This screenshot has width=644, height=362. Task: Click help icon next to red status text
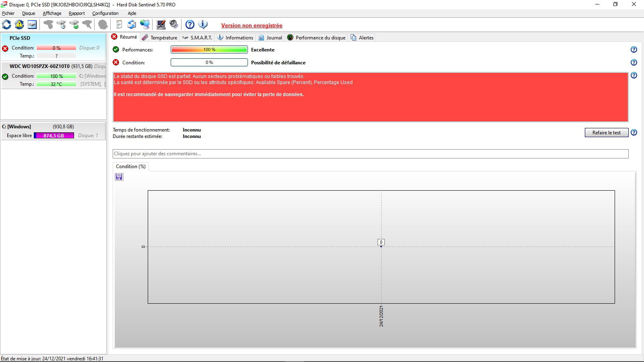pyautogui.click(x=634, y=75)
